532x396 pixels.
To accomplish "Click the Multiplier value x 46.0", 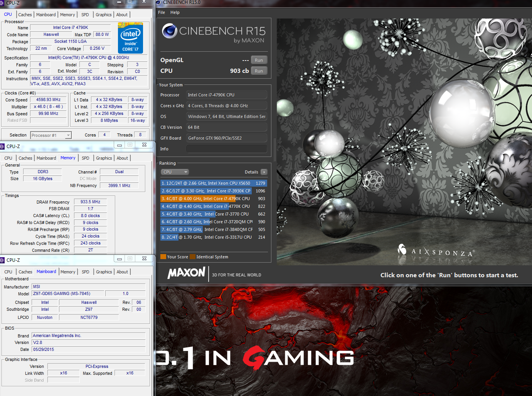I will pyautogui.click(x=49, y=107).
